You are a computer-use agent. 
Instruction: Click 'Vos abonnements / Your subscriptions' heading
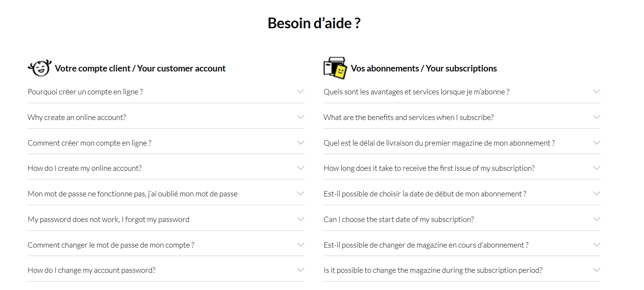click(x=424, y=68)
